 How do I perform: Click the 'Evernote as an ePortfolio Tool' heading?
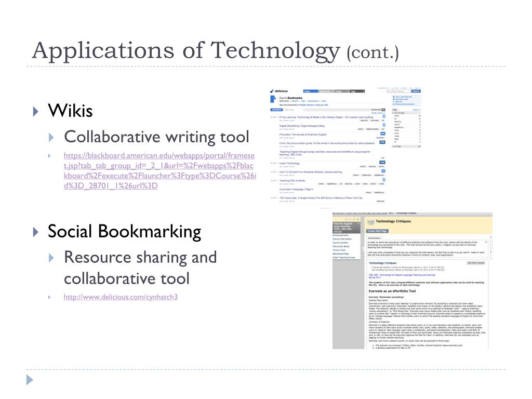[392, 291]
